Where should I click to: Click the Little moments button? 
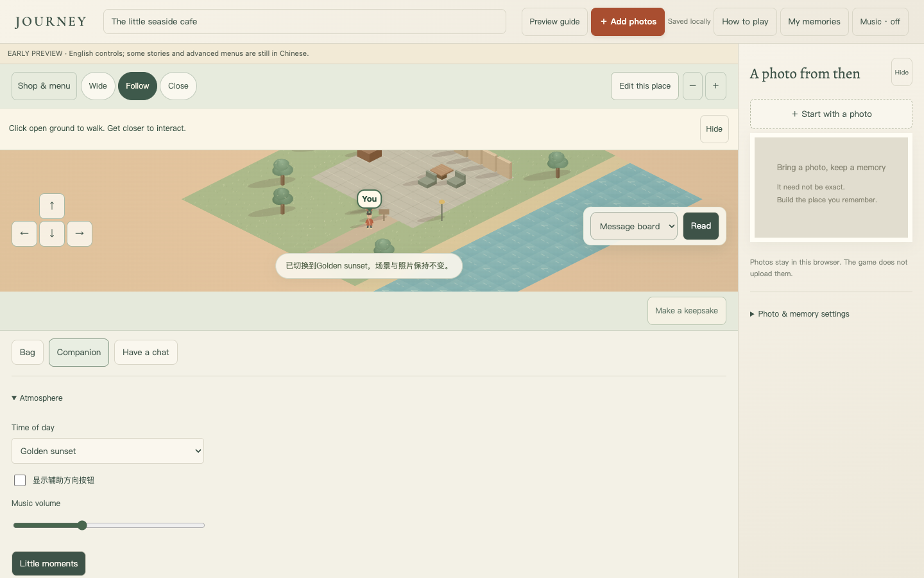point(49,564)
